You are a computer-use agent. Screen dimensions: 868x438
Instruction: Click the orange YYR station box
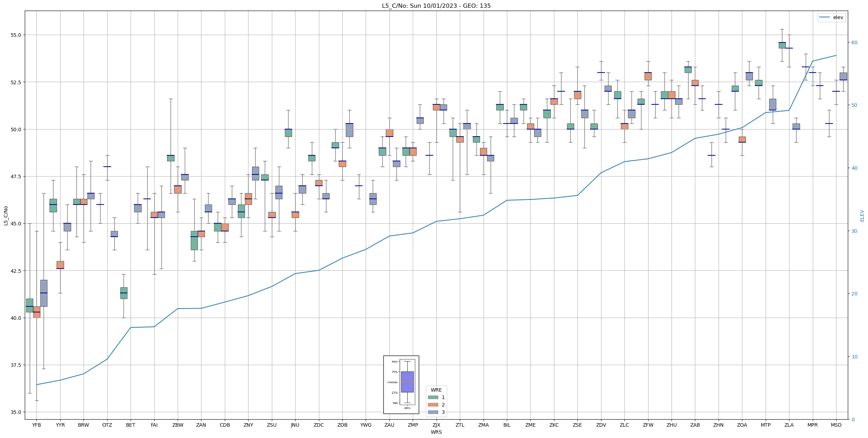point(60,265)
